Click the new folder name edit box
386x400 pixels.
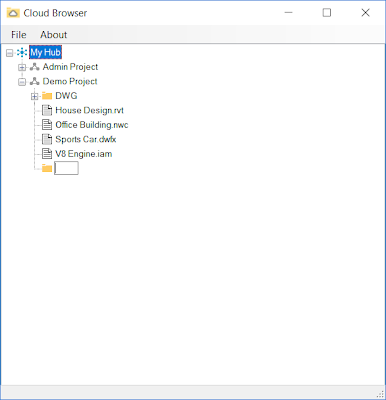(x=66, y=168)
